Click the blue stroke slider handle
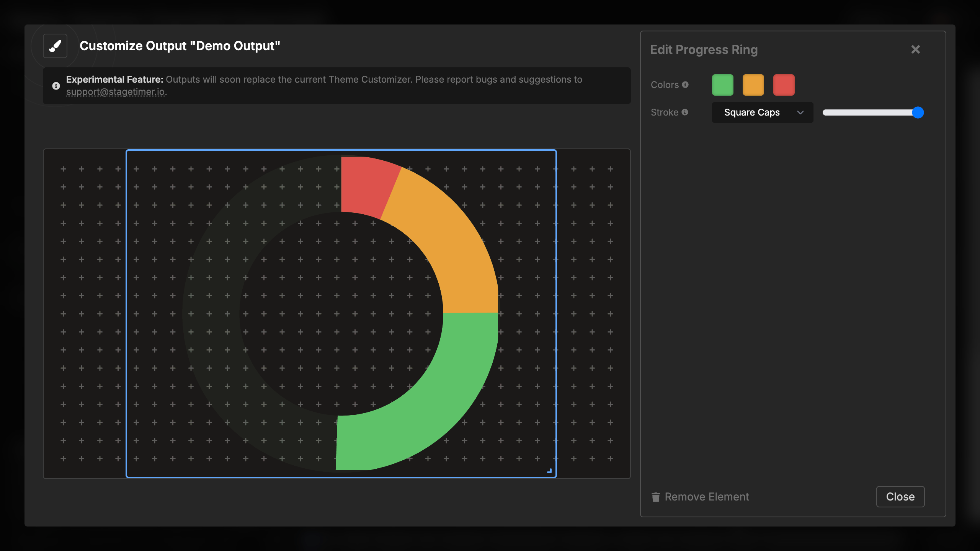The image size is (980, 551). pos(918,112)
